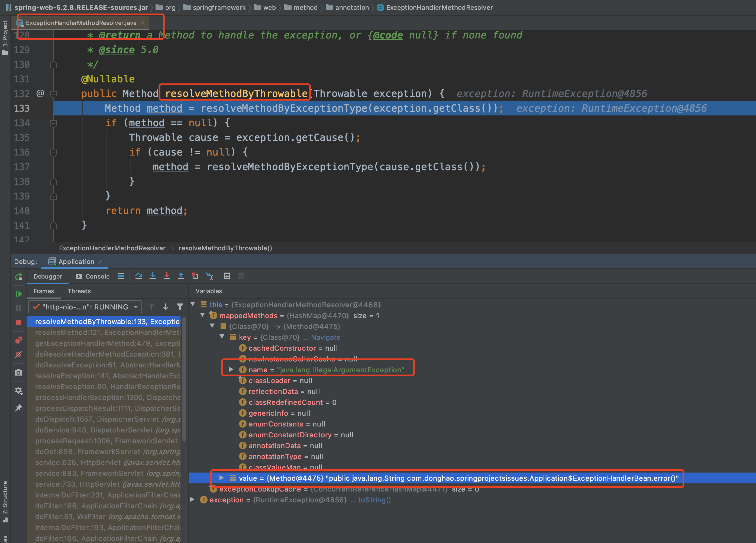
Task: Move to previous frame up arrow
Action: [x=152, y=307]
